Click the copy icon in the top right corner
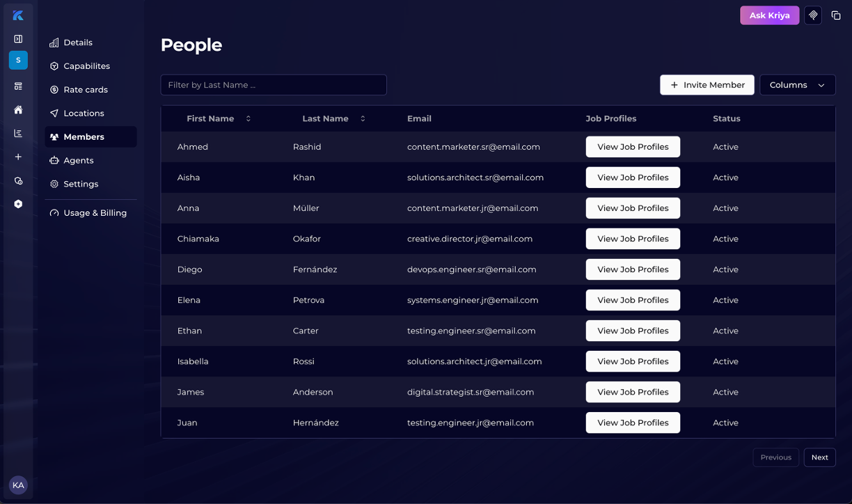 point(836,15)
